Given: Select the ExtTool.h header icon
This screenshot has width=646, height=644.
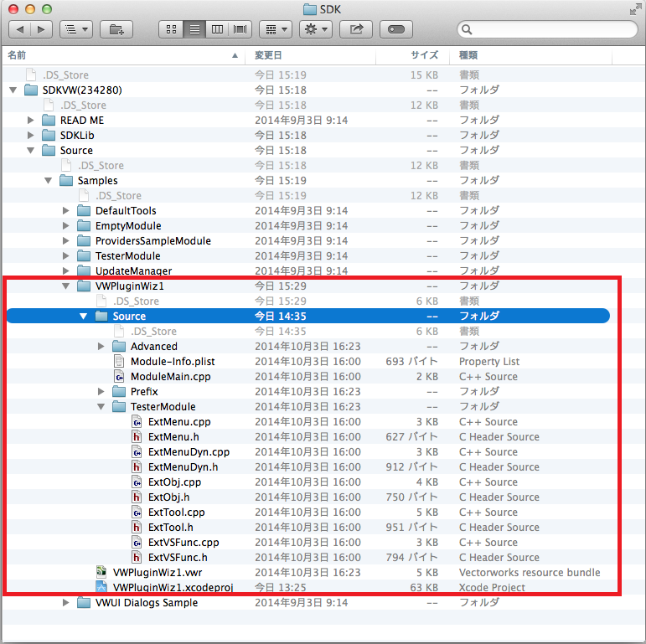Looking at the screenshot, I should coord(137,527).
